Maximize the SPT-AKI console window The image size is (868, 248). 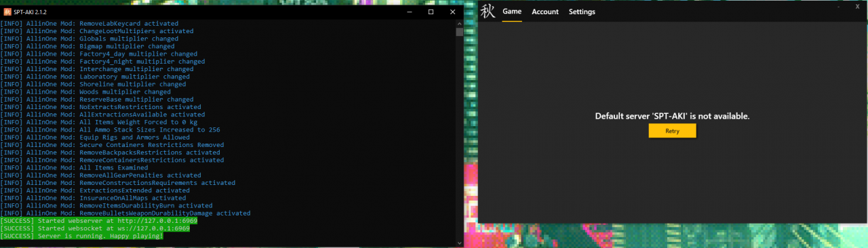click(431, 12)
